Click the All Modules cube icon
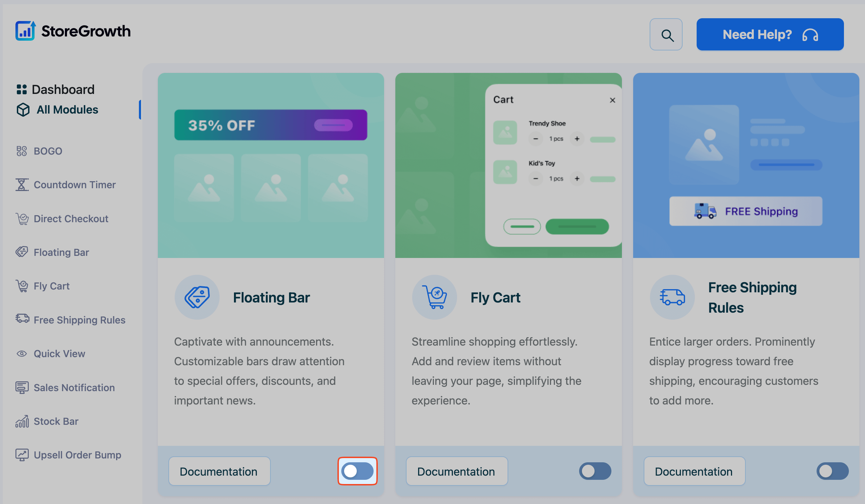Screen dimensions: 865x504 click(x=23, y=110)
